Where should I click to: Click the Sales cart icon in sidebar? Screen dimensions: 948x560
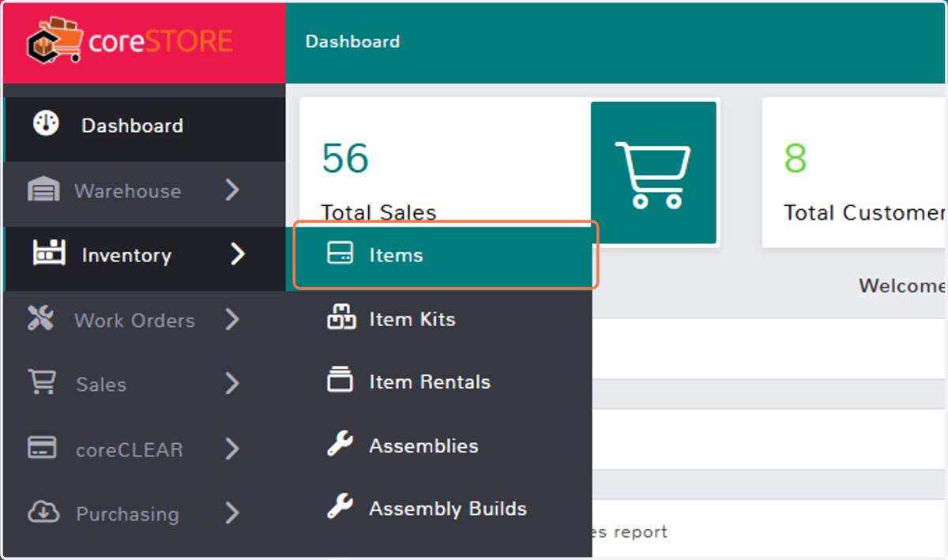coord(42,382)
